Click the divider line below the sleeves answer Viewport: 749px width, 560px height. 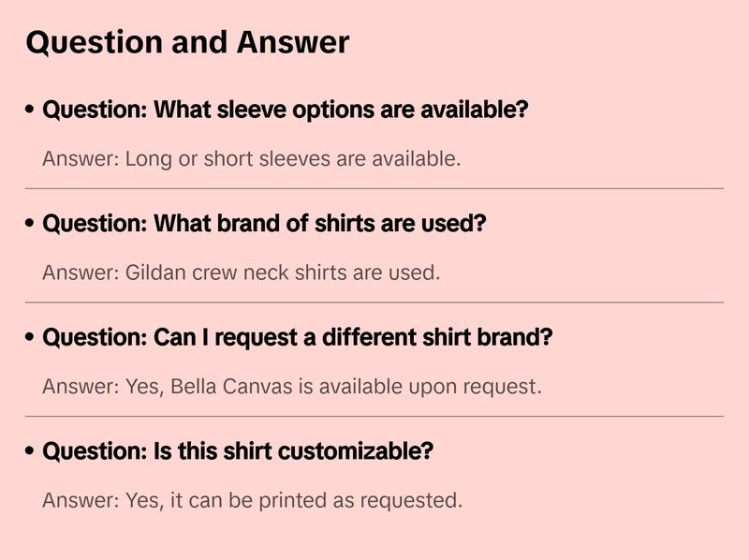point(374,188)
